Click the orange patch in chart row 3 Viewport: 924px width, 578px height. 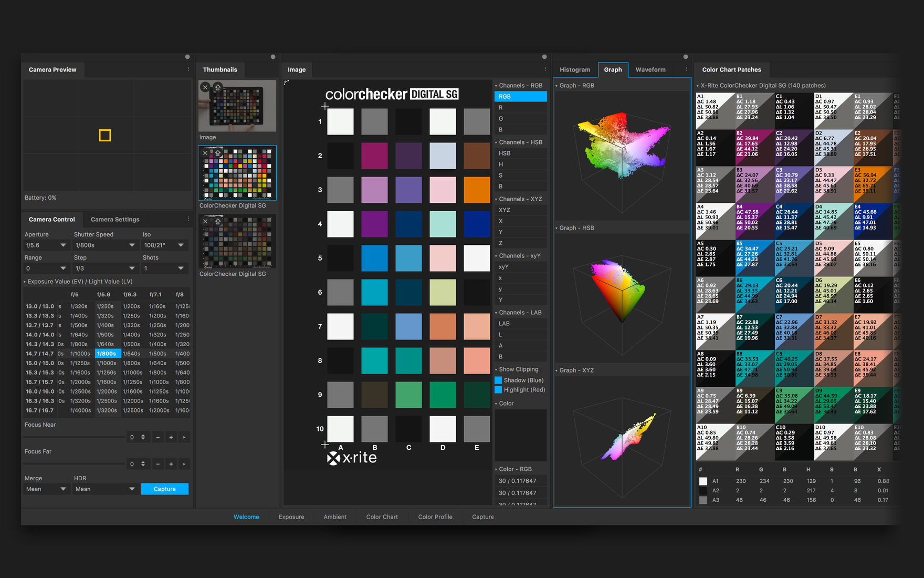coord(477,190)
